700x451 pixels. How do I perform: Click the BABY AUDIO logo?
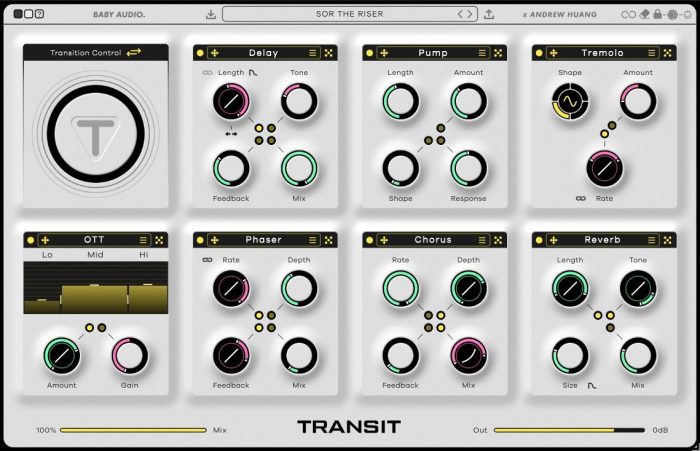pos(119,14)
